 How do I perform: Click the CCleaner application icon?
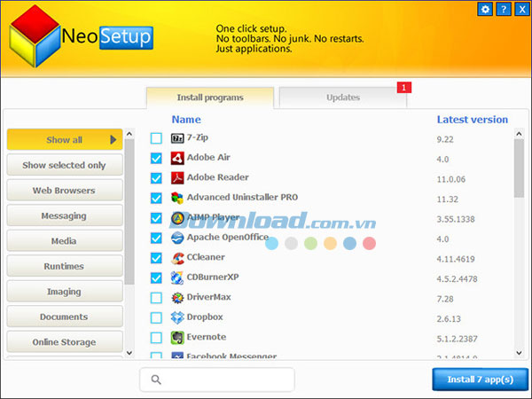click(177, 258)
